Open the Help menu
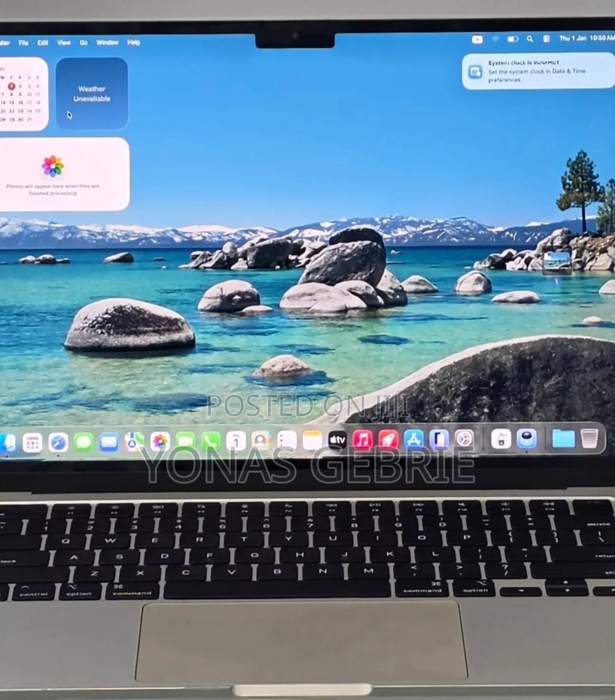Image resolution: width=615 pixels, height=700 pixels. [x=134, y=42]
